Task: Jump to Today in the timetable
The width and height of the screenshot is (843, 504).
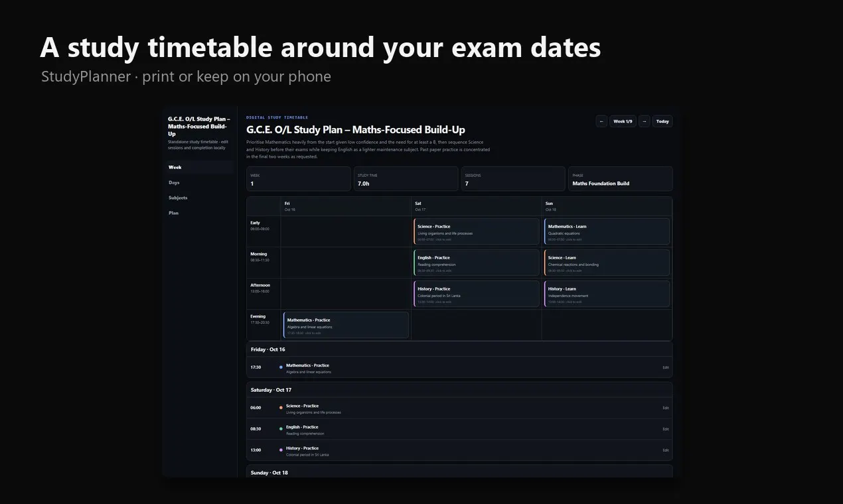Action: (662, 121)
